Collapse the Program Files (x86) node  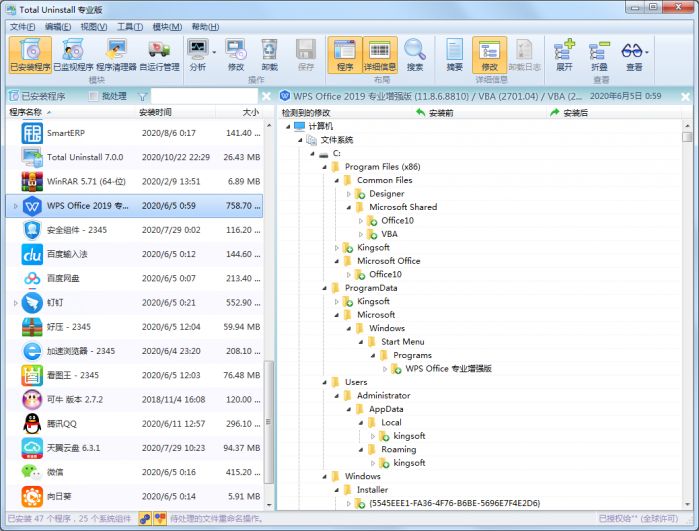click(x=325, y=167)
